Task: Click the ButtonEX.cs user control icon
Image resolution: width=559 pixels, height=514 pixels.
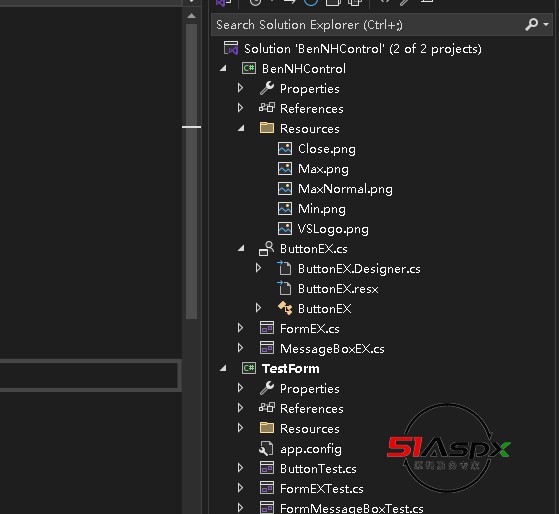Action: 266,249
